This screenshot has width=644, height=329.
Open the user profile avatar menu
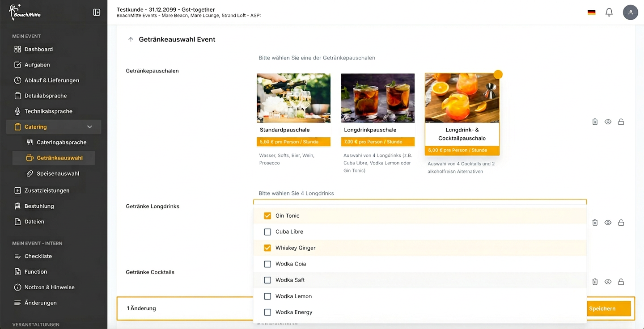[631, 12]
